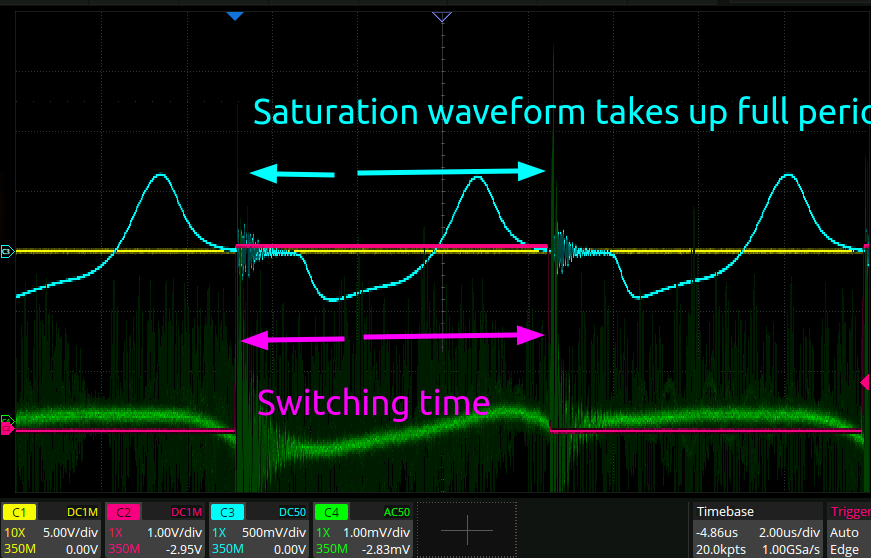Screen dimensions: 871x558
Task: Click the C1 10X probe attenuation label
Action: 16,532
